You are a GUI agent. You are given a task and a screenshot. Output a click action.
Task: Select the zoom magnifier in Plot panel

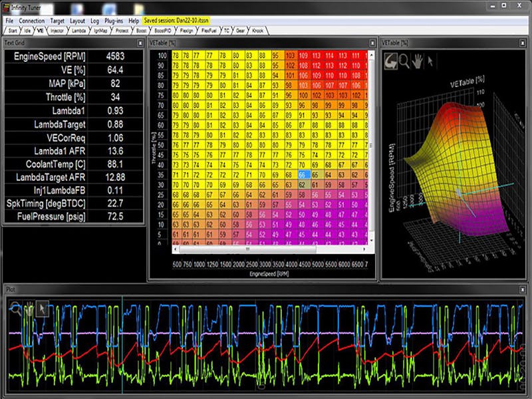pos(16,308)
